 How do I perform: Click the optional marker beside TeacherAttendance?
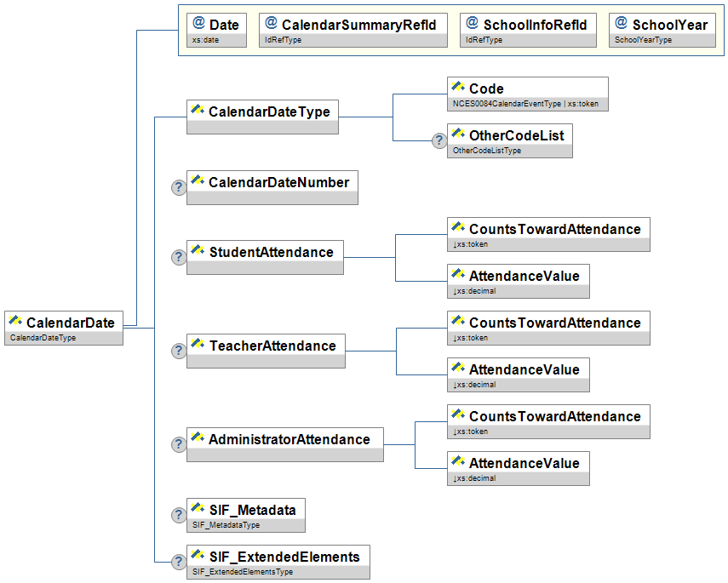click(x=179, y=351)
